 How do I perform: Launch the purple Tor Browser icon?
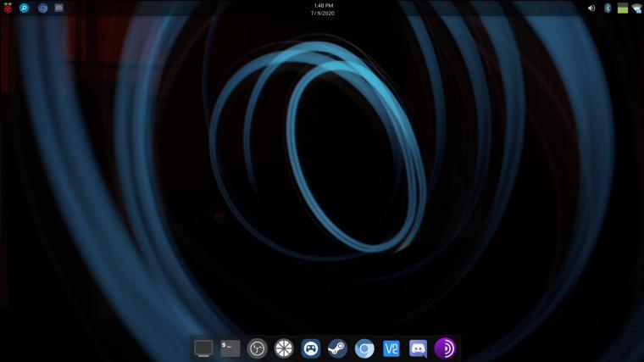click(445, 348)
